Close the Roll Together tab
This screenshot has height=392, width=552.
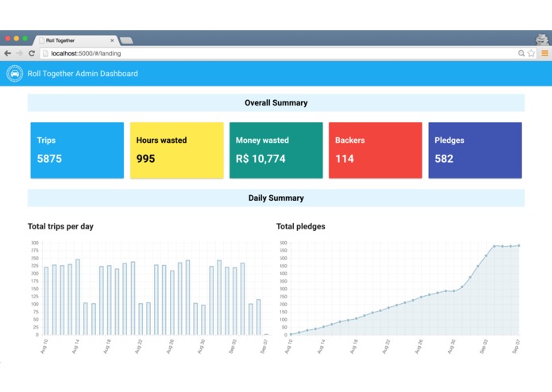point(112,40)
